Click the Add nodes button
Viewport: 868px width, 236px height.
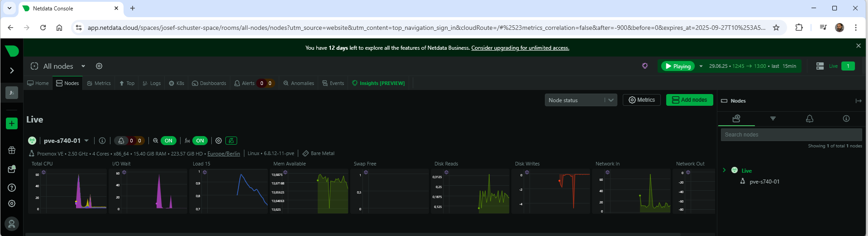coord(689,100)
